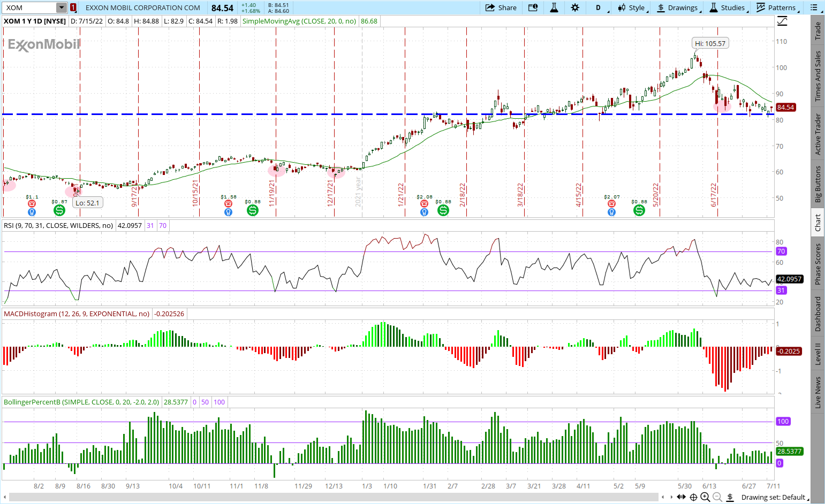The width and height of the screenshot is (825, 504).
Task: Open the Live News side tab
Action: tap(818, 392)
